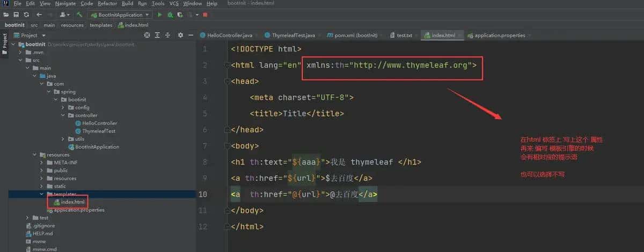The height and width of the screenshot is (252, 644).
Task: Select application.properties in project tree
Action: (75, 210)
